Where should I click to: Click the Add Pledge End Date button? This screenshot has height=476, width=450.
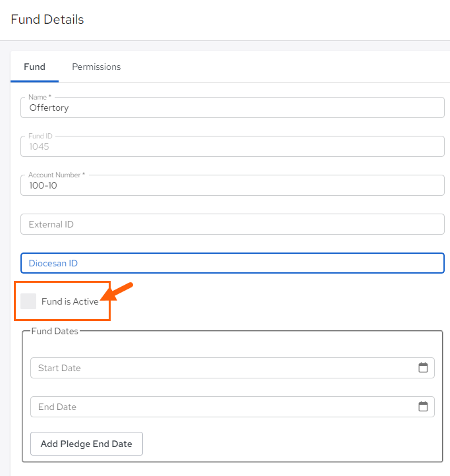pos(86,444)
